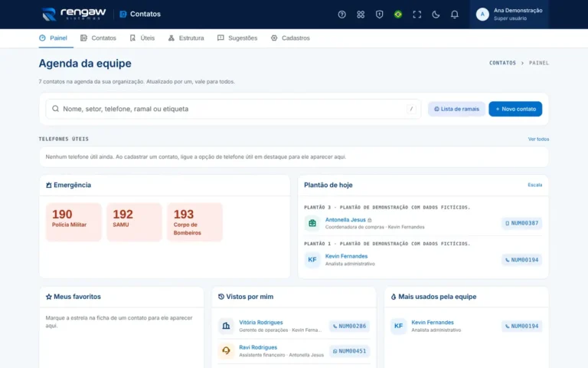Click the 190 Polícia Militar card

coord(73,222)
